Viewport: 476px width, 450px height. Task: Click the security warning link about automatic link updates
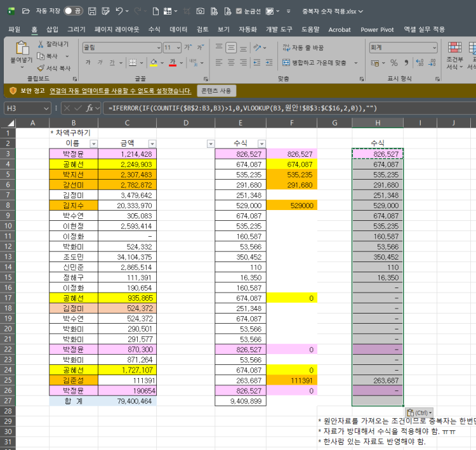[121, 91]
